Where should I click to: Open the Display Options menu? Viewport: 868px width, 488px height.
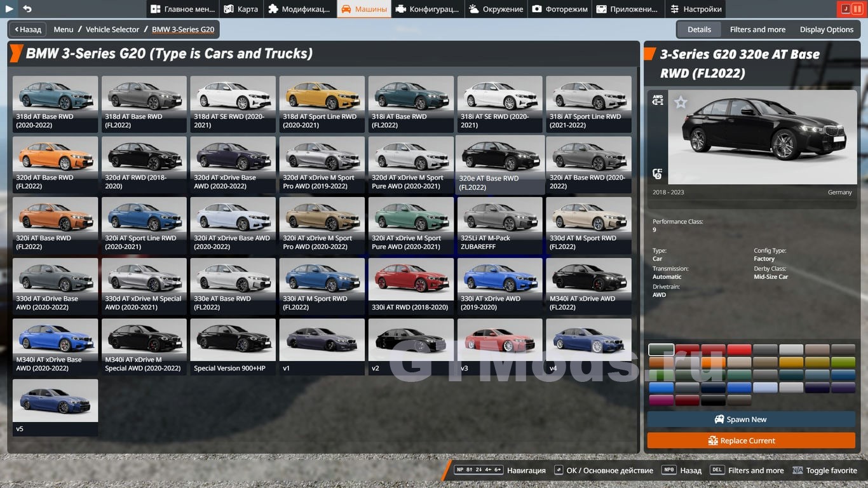(x=826, y=29)
